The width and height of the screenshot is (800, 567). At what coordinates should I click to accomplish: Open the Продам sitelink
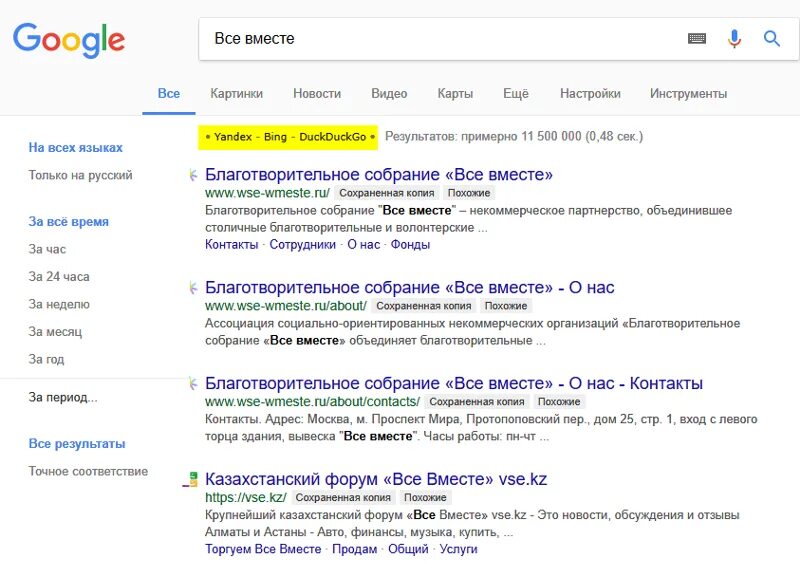355,550
